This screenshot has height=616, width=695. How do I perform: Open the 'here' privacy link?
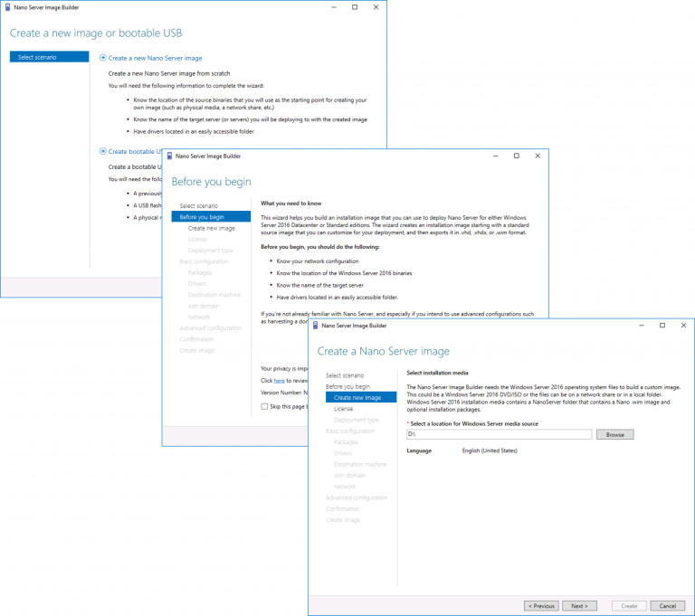[280, 380]
